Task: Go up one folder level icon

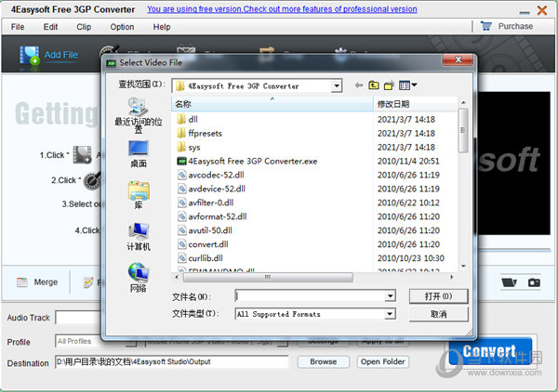Action: 374,85
